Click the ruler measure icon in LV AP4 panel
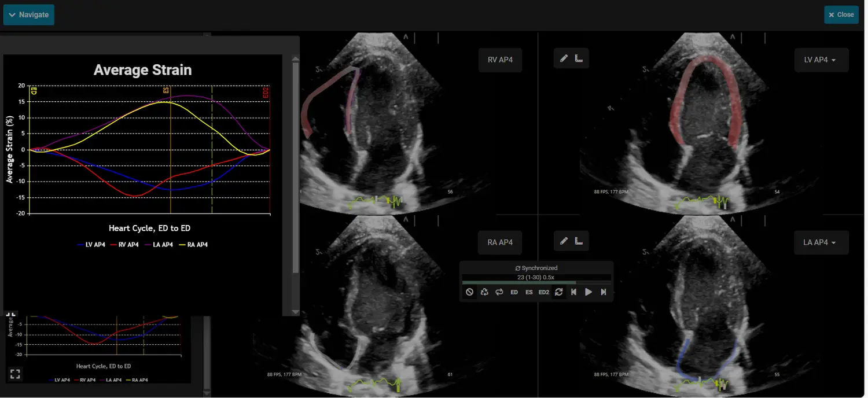Viewport: 868px width, 398px height. (x=579, y=58)
